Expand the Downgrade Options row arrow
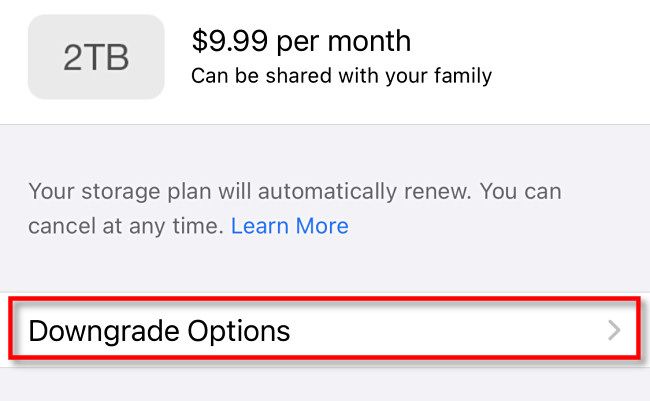650x401 pixels. (615, 330)
